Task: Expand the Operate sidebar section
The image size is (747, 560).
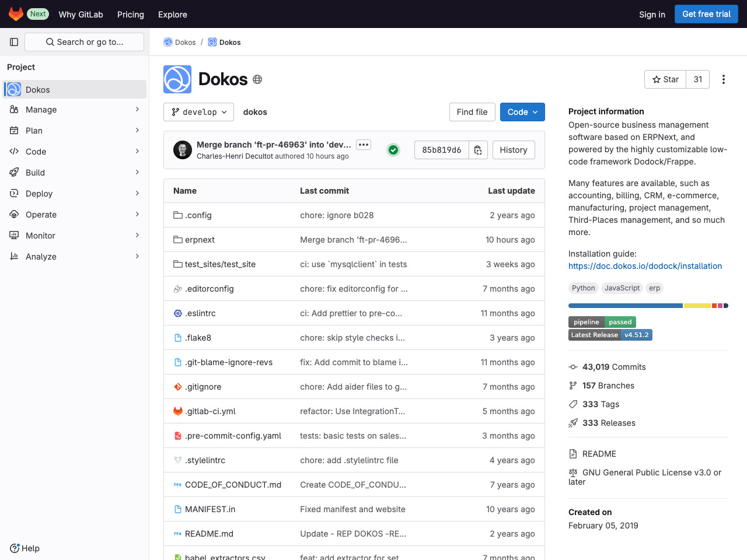Action: (x=75, y=215)
